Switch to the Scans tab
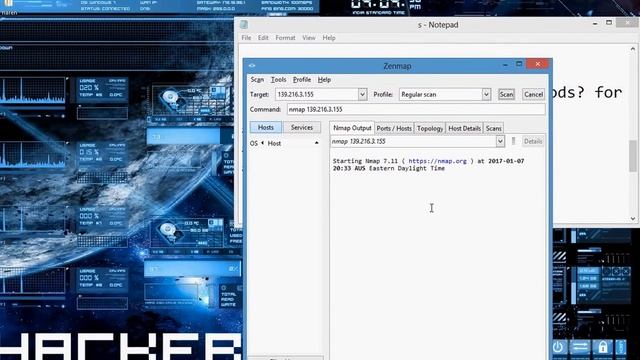640x360 pixels. pos(493,128)
